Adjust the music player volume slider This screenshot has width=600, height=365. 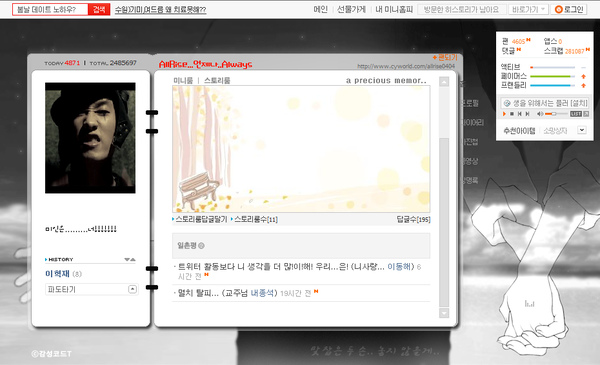(x=556, y=114)
